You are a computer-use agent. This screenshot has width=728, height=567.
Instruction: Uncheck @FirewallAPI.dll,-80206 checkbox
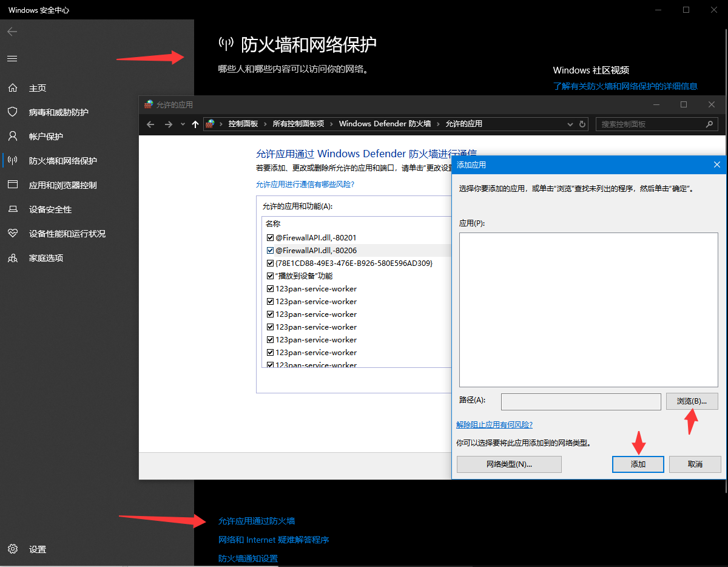click(271, 250)
